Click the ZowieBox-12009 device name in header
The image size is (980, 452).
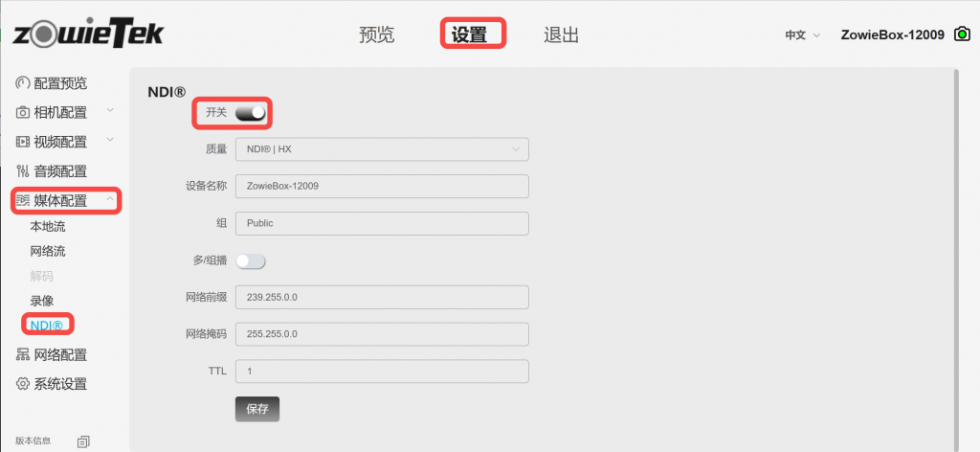click(893, 35)
